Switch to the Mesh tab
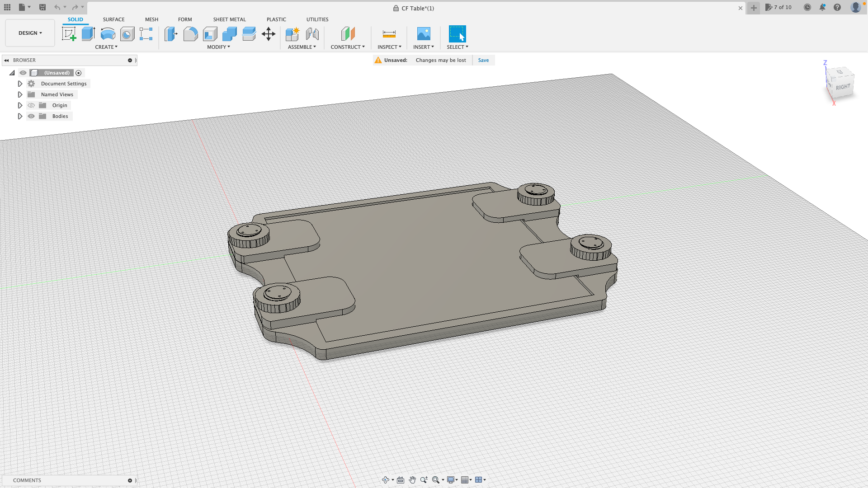The width and height of the screenshot is (868, 488). 151,19
